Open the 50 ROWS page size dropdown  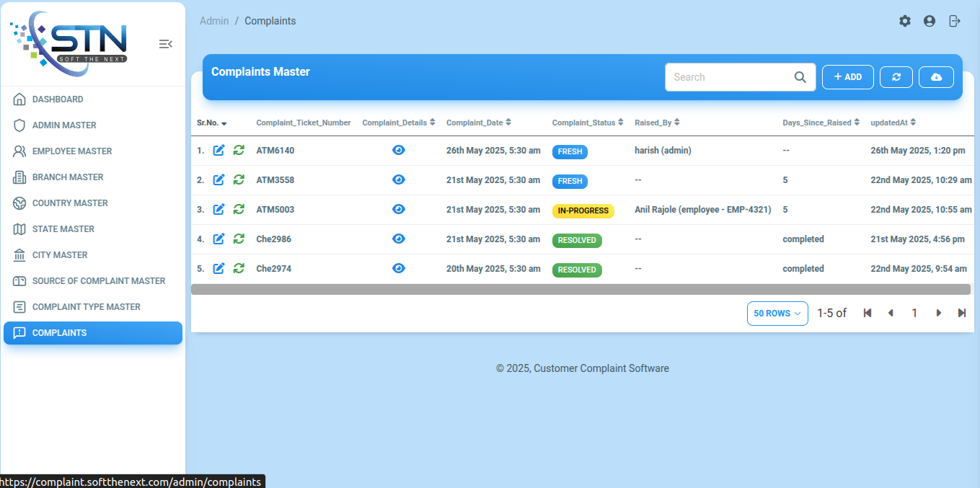pyautogui.click(x=777, y=313)
